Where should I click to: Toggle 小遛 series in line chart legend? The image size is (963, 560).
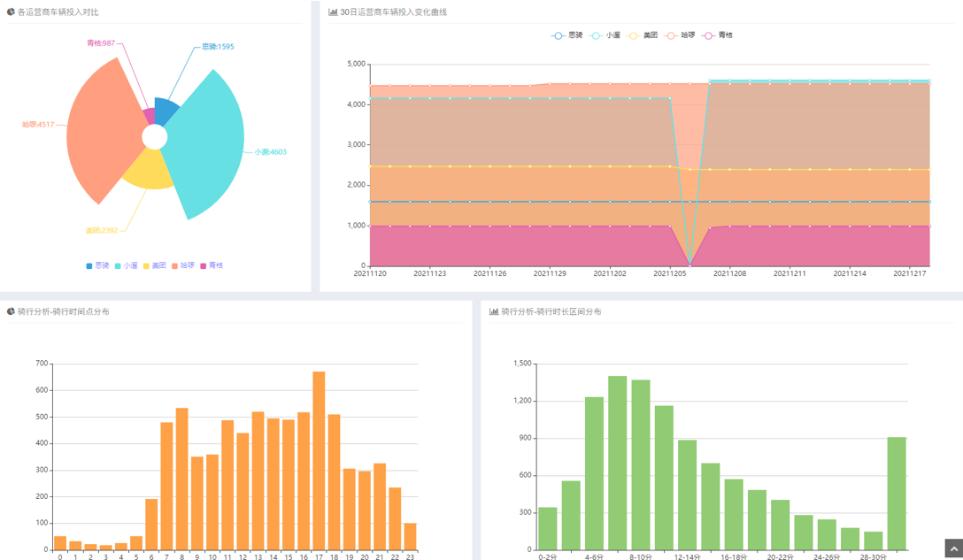coord(605,35)
